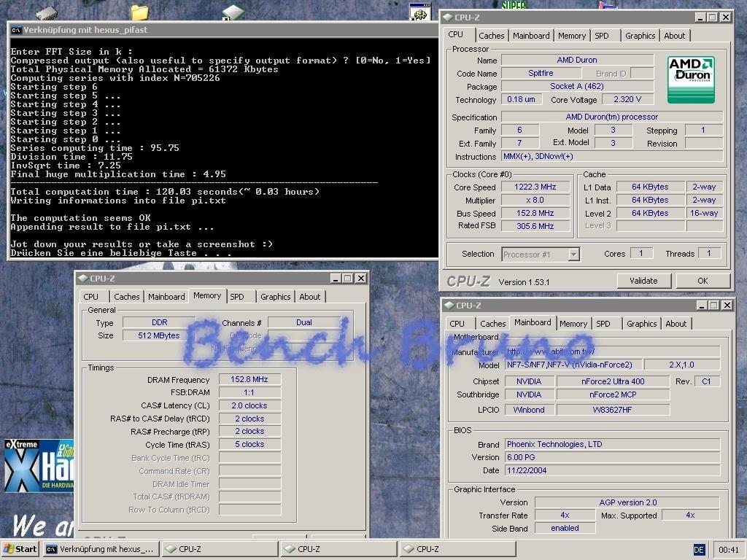Click the AMD Duron logo image
This screenshot has height=560, width=747.
pos(691,80)
